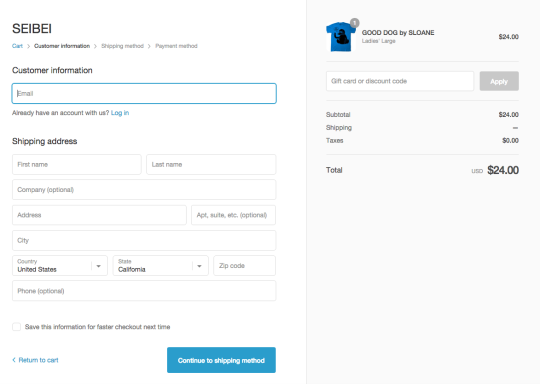Focus the Email input field
The height and width of the screenshot is (384, 540).
point(144,93)
